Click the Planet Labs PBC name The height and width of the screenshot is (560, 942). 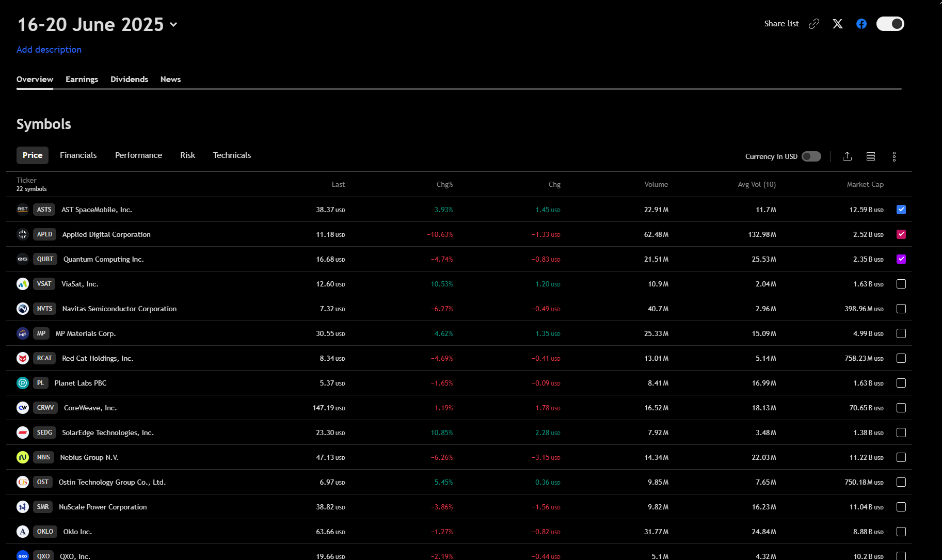pos(81,383)
